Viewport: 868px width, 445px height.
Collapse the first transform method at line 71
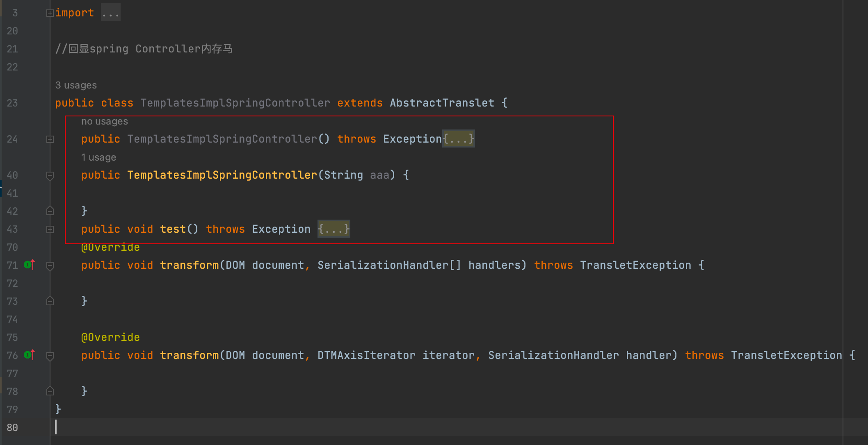coord(50,266)
